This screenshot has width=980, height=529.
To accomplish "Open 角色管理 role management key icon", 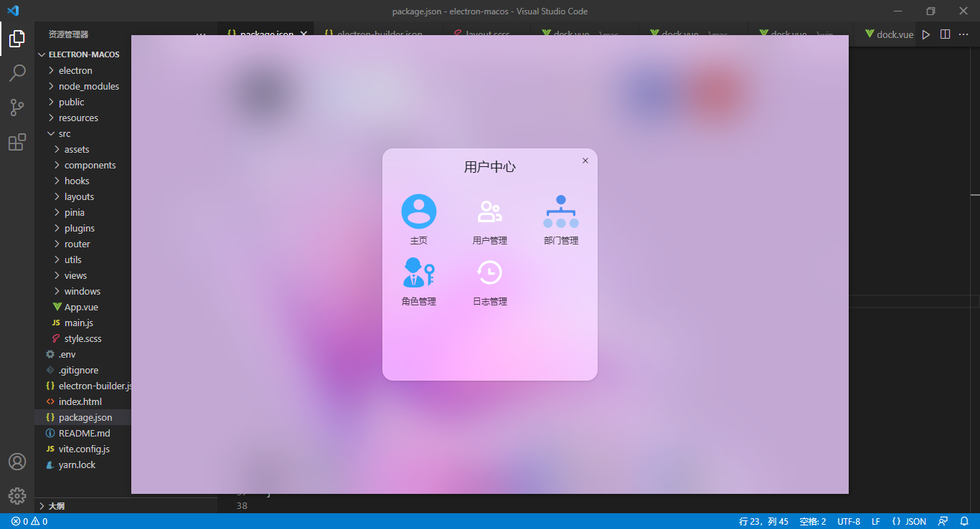I will [x=418, y=272].
